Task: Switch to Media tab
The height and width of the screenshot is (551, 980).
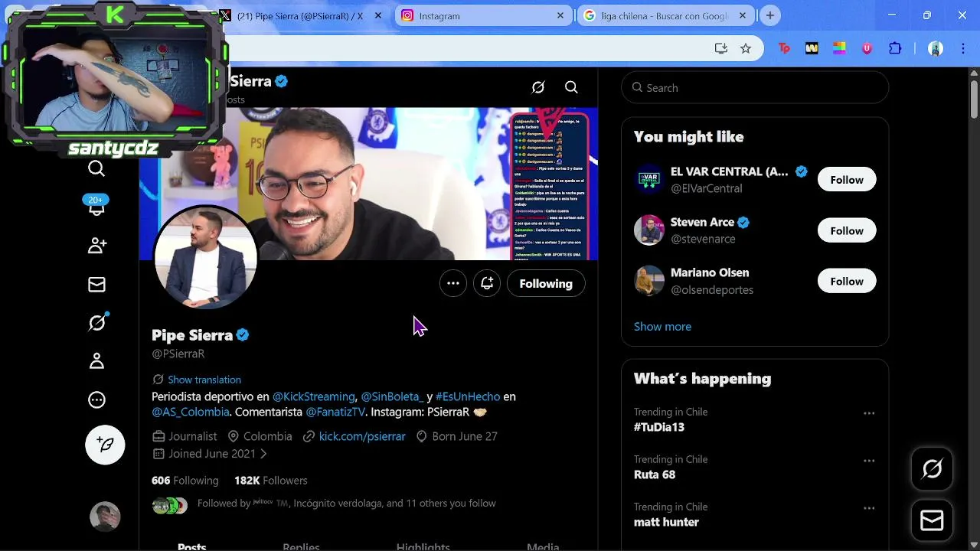Action: pyautogui.click(x=543, y=545)
